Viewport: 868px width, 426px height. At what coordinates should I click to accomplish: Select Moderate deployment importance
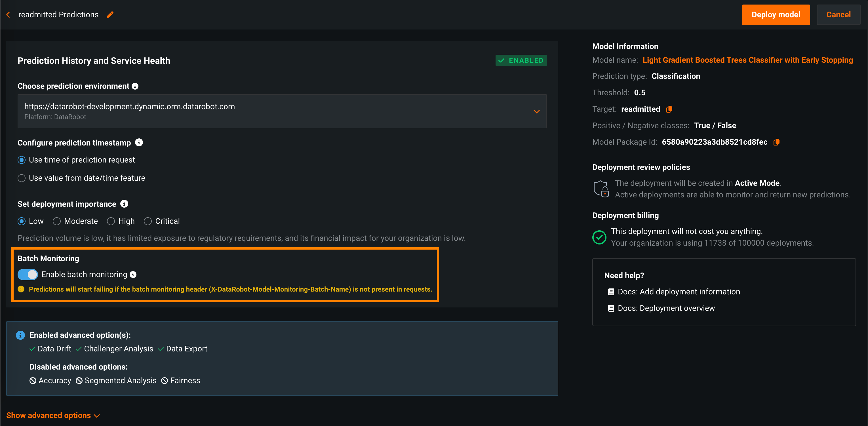(x=57, y=222)
